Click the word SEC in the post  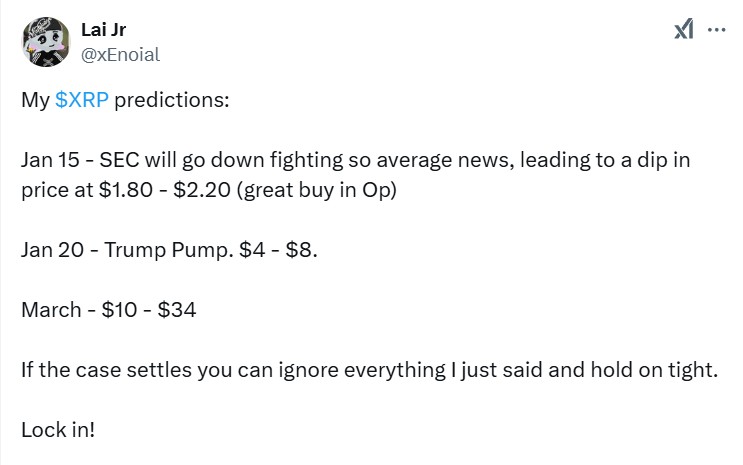point(119,160)
